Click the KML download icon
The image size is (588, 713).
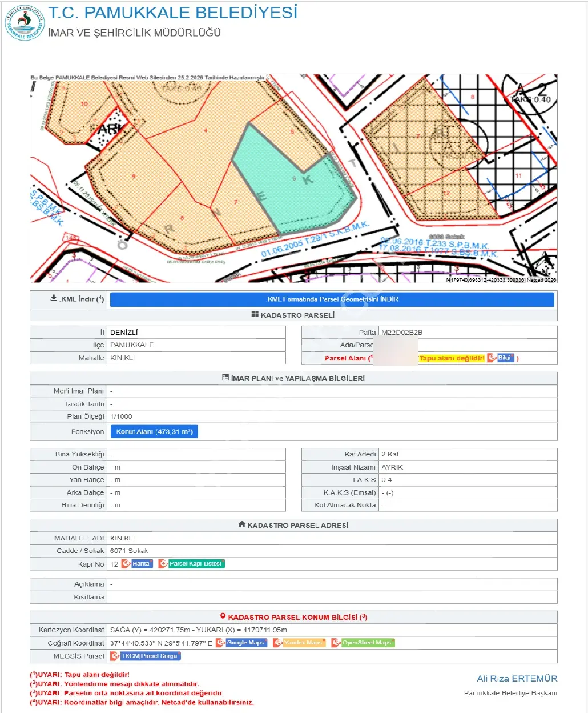click(54, 298)
